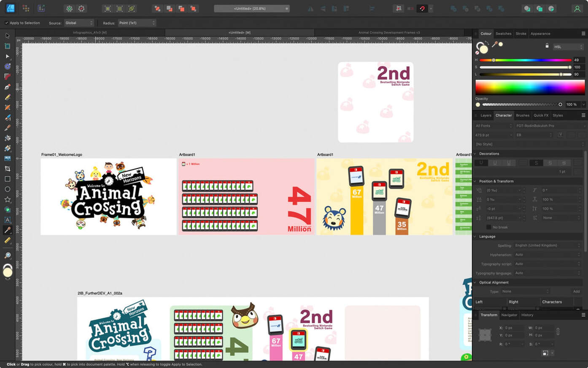Open Document Setup gear in toolbar

point(70,8)
